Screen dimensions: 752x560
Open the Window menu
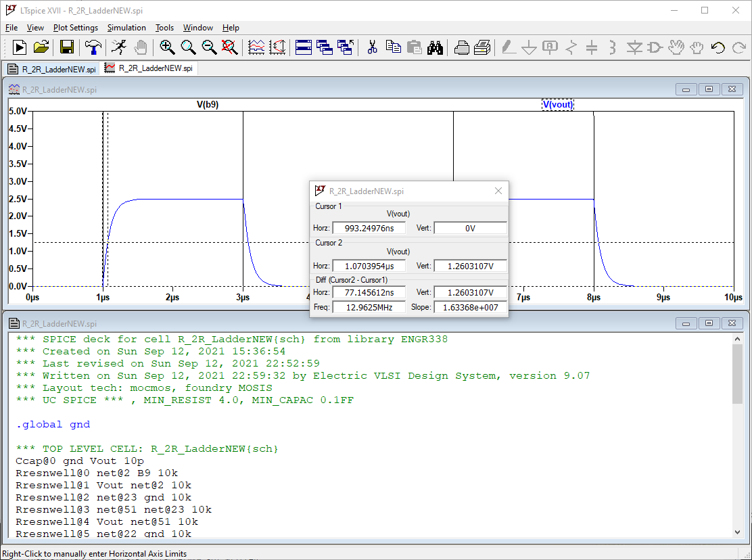(197, 27)
